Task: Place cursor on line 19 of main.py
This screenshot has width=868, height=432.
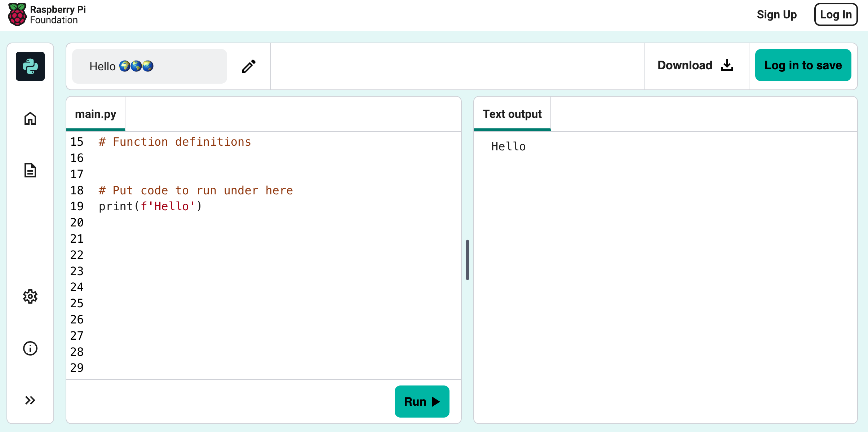Action: (x=150, y=206)
